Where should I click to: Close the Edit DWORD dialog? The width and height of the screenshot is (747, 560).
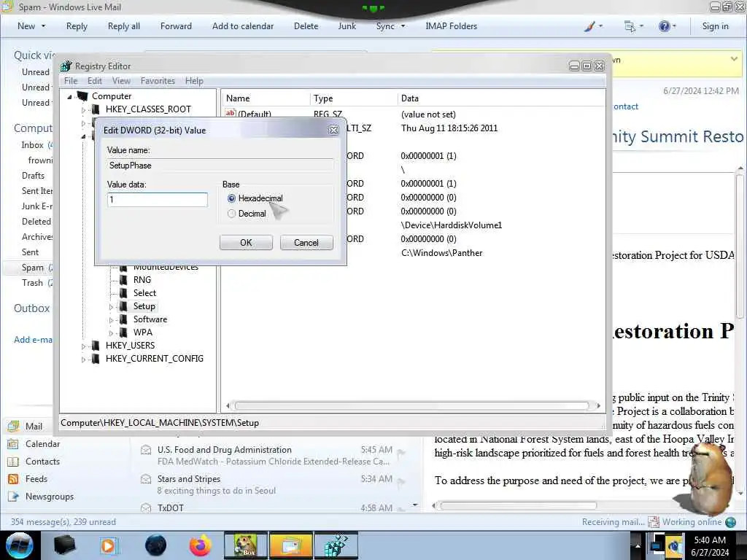[334, 130]
